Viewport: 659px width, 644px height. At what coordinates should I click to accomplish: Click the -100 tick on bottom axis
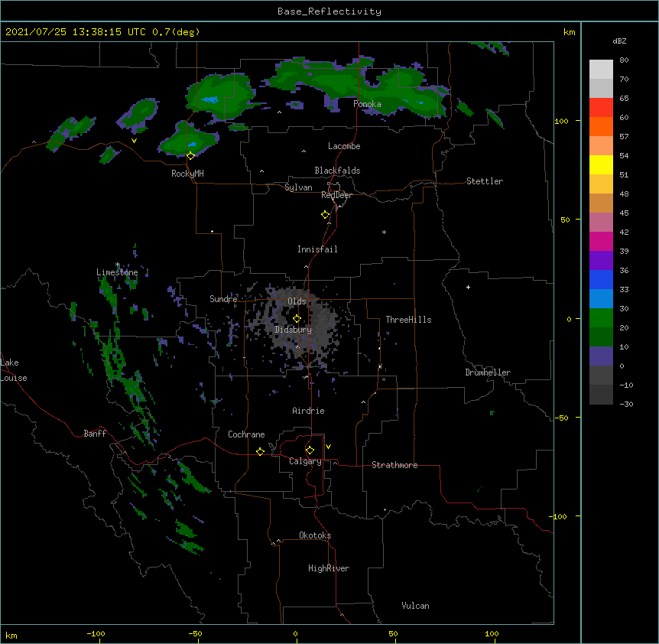pyautogui.click(x=96, y=633)
